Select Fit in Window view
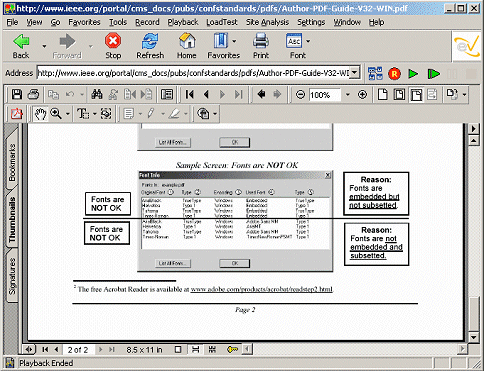484x371 pixels. click(399, 95)
